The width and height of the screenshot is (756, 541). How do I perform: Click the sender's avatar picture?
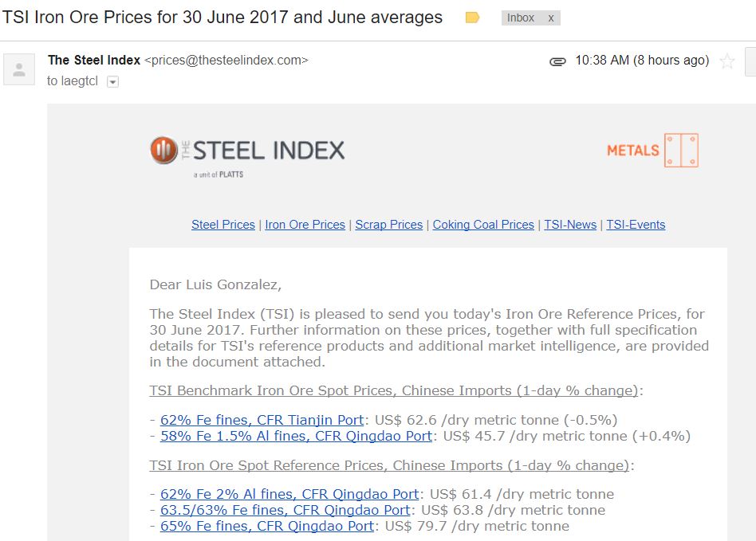coord(19,69)
